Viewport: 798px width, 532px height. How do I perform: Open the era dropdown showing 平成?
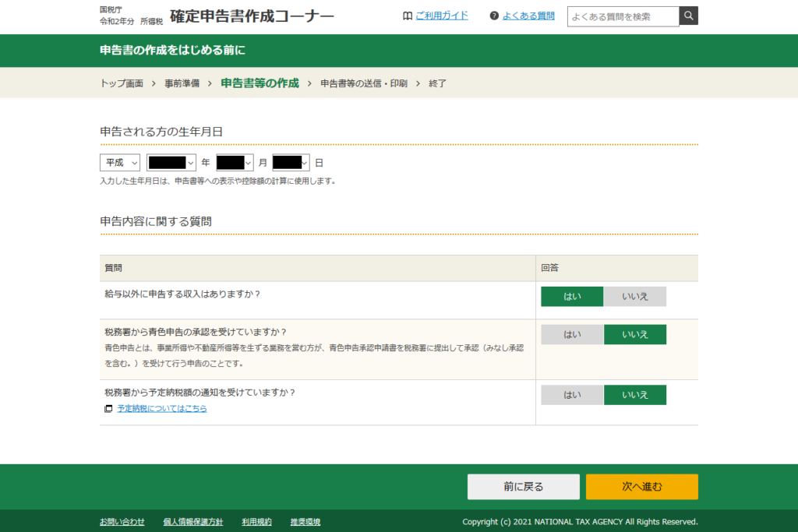[120, 163]
